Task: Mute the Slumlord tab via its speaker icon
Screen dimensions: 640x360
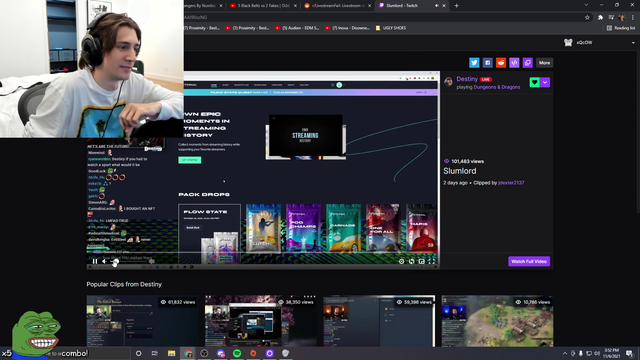Action: click(436, 6)
